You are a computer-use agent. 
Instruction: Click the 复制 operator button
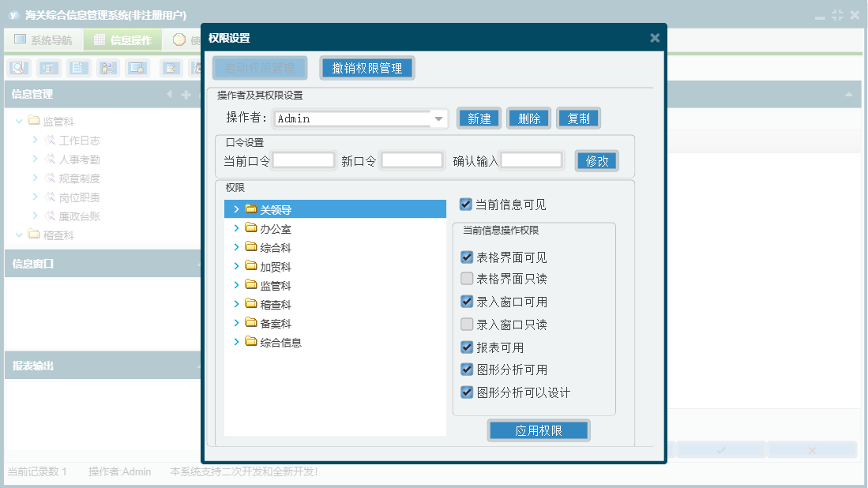coord(578,118)
